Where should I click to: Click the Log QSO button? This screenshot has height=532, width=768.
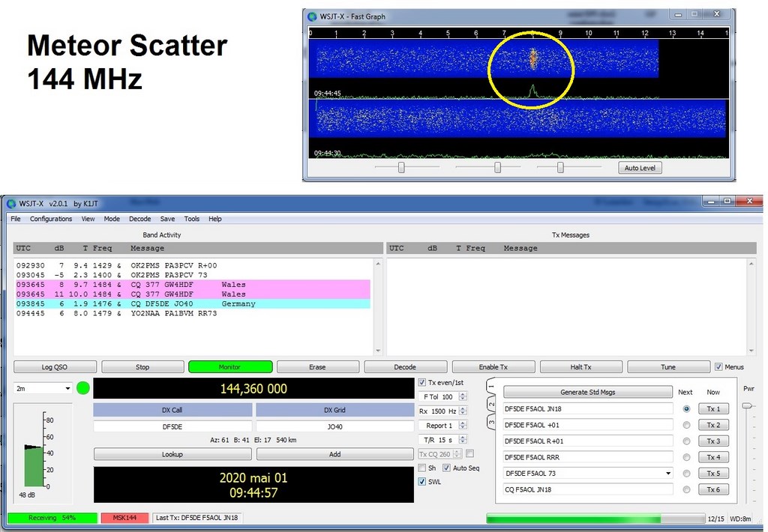point(54,366)
